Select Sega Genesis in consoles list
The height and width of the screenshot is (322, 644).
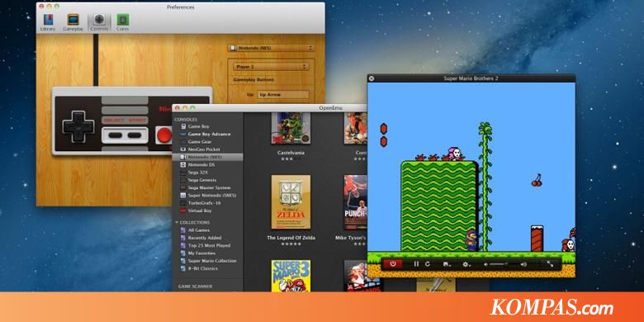[x=207, y=180]
